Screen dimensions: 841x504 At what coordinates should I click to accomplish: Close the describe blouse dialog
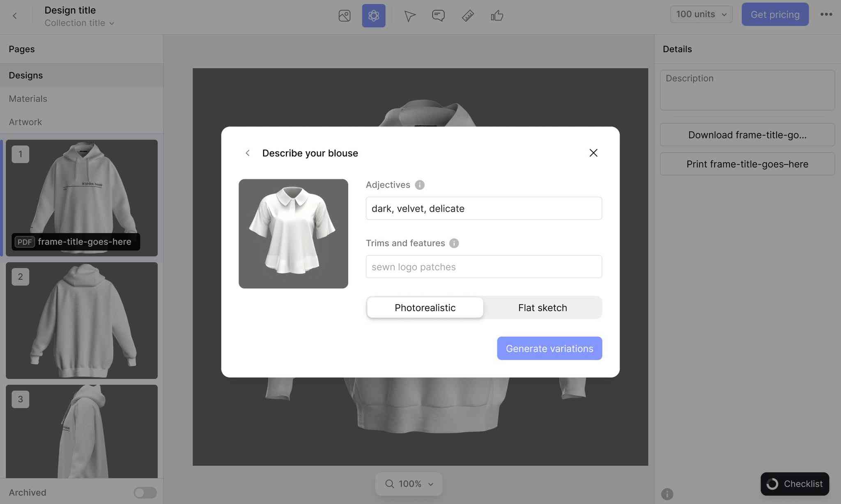(593, 153)
